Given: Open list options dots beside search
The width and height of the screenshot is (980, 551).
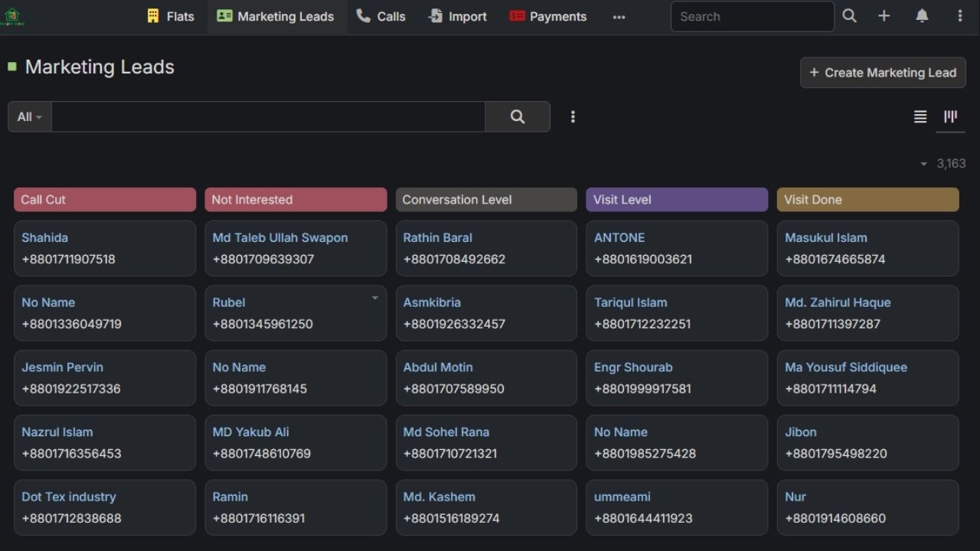Looking at the screenshot, I should 573,116.
